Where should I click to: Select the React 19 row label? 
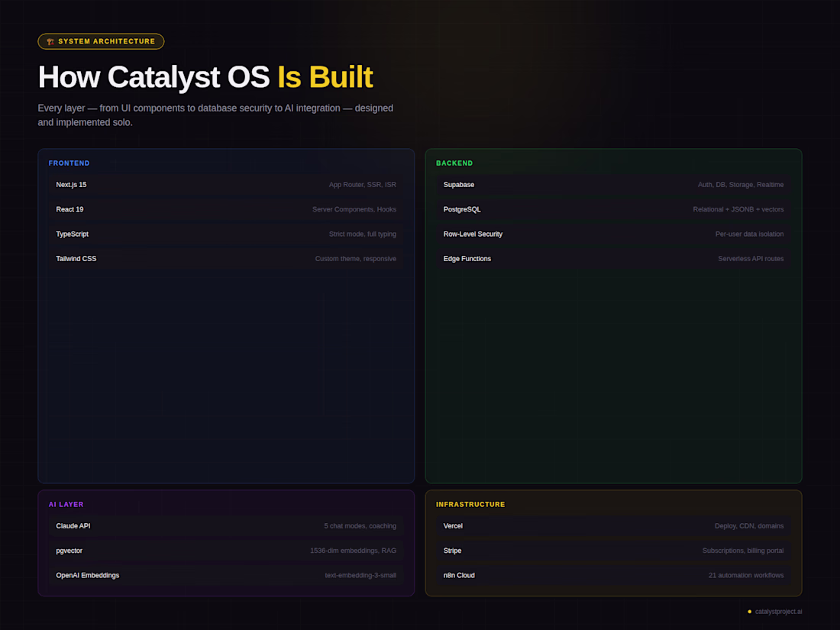[69, 209]
